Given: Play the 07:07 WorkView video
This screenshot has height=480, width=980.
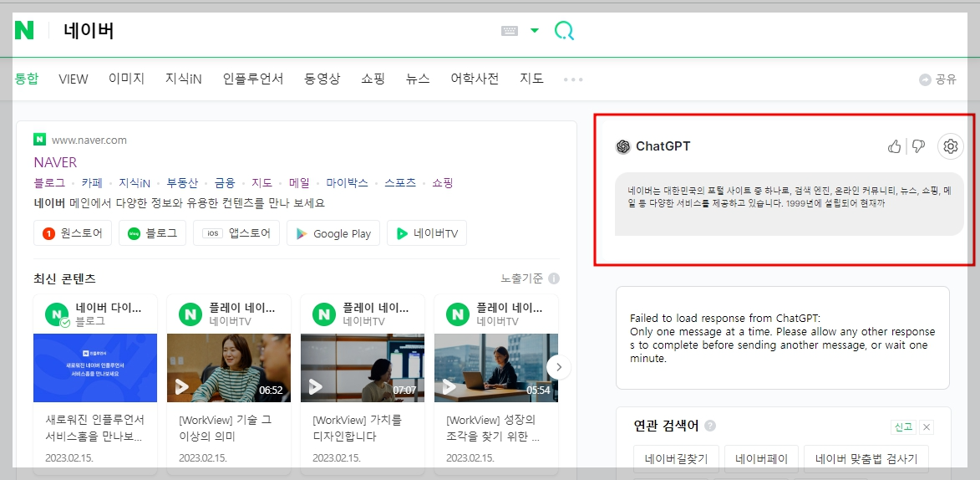Looking at the screenshot, I should (x=363, y=367).
